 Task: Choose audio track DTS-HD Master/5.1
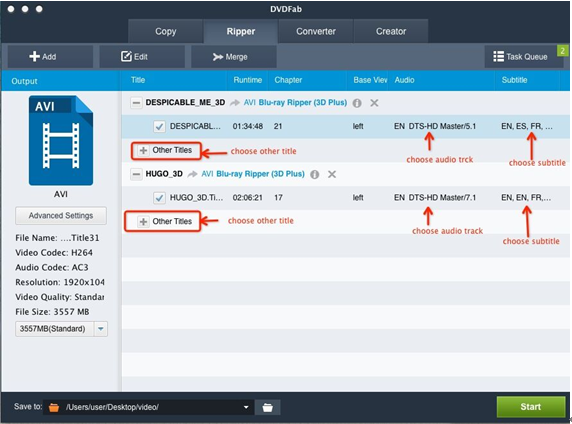pos(435,126)
